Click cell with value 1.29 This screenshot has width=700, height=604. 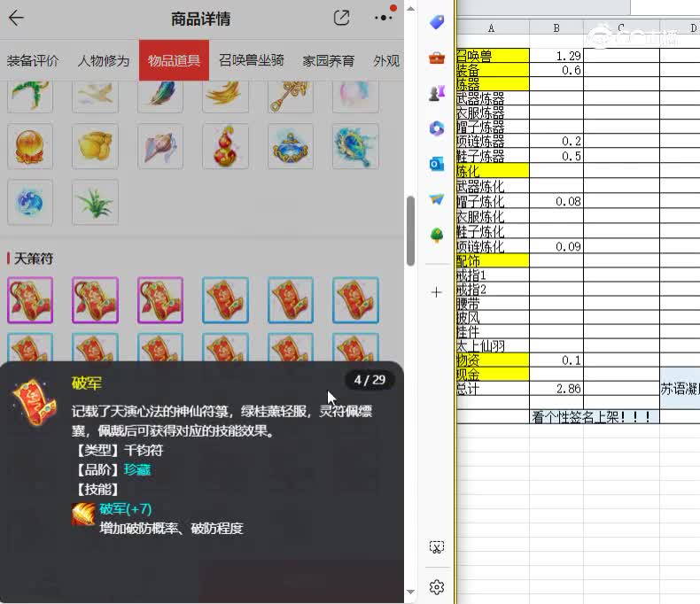[x=556, y=56]
